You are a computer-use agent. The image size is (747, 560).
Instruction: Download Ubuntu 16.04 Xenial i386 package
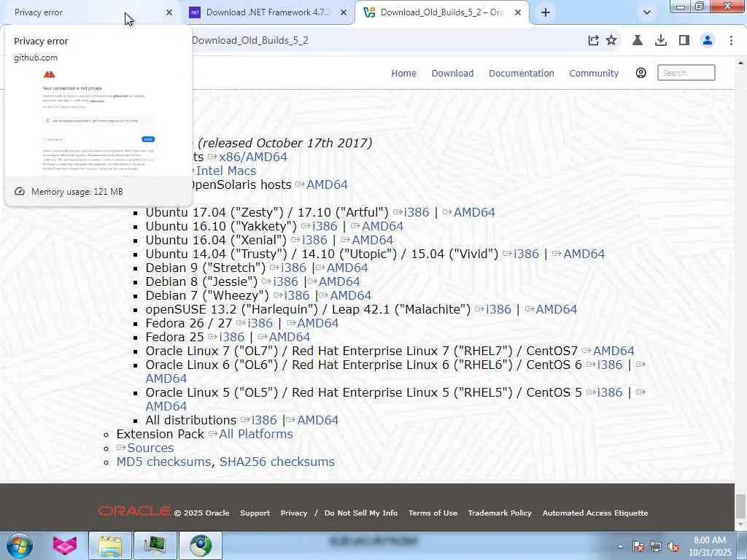314,240
